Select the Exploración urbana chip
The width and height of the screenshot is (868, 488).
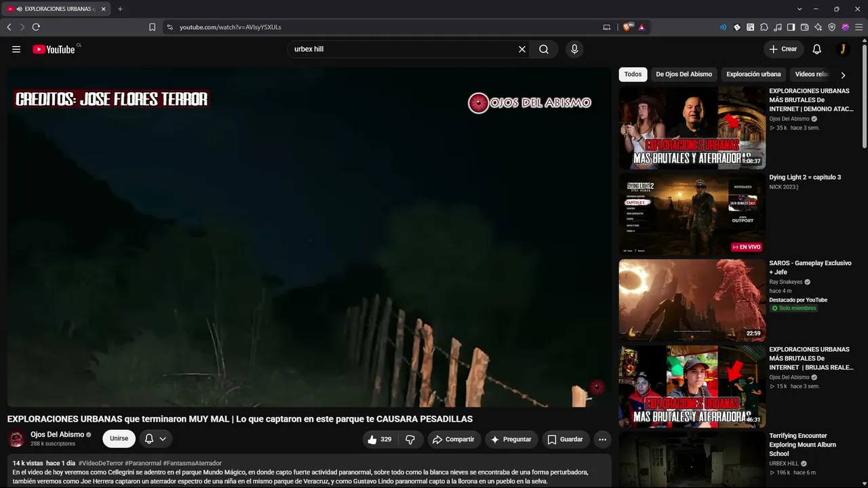tap(753, 75)
